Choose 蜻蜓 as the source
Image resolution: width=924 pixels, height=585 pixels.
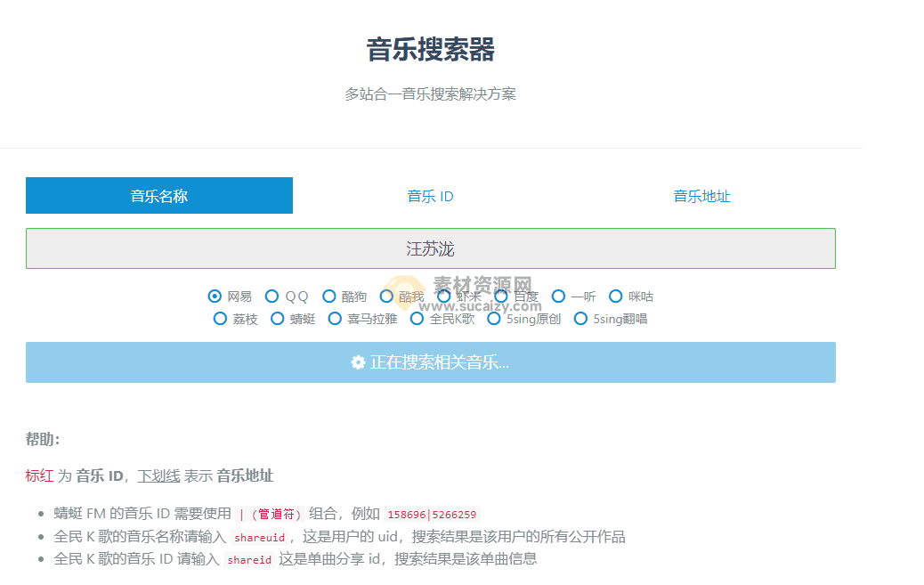pyautogui.click(x=276, y=318)
